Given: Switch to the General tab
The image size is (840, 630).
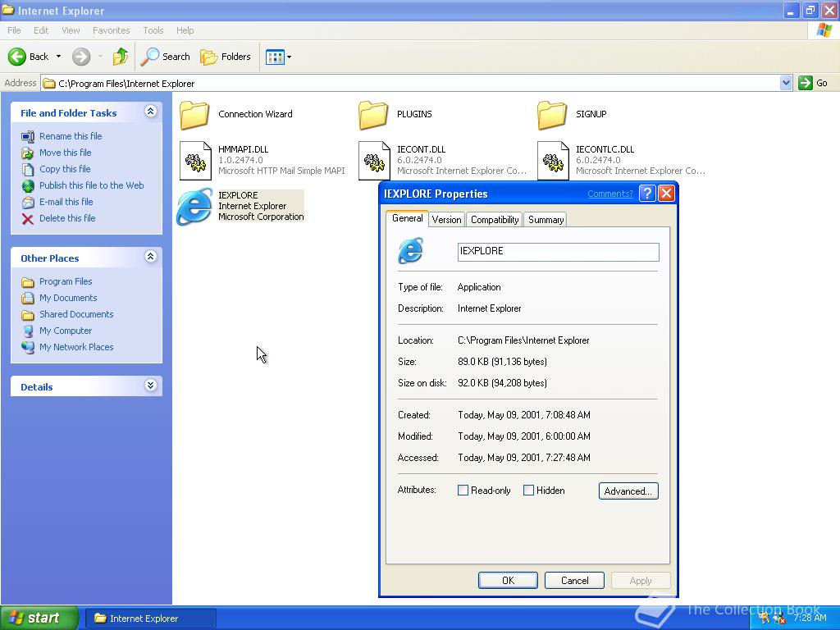Looking at the screenshot, I should coord(407,218).
